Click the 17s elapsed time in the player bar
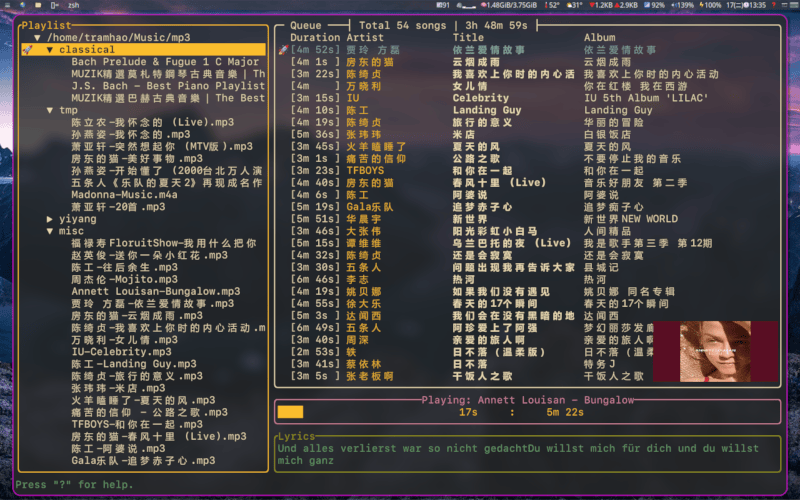The height and width of the screenshot is (500, 800). 468,412
